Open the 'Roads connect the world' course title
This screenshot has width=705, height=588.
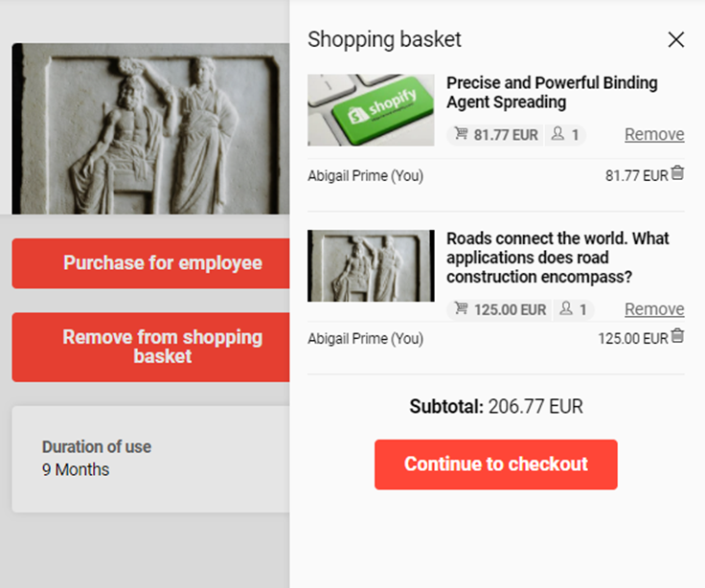(x=557, y=257)
